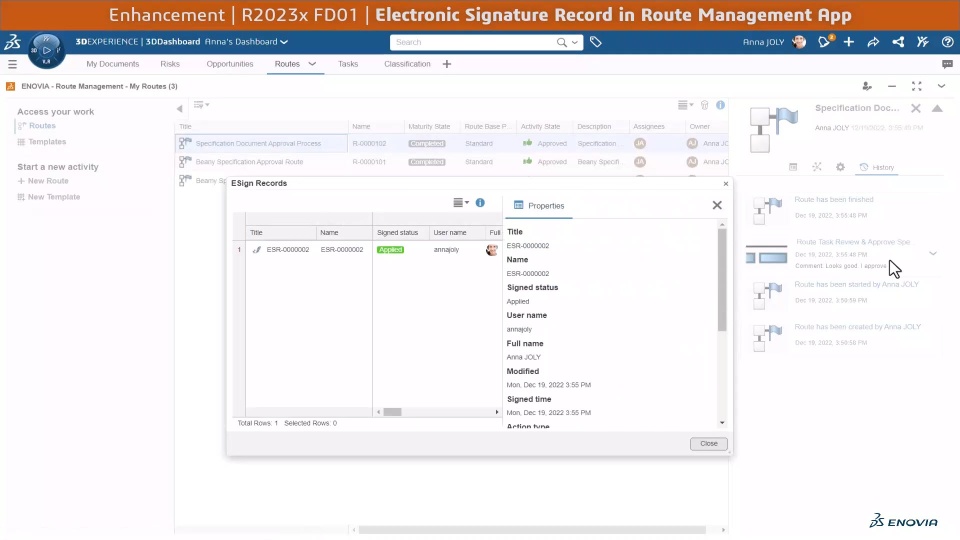960x540 pixels.
Task: Click in the Search input field
Action: click(474, 42)
